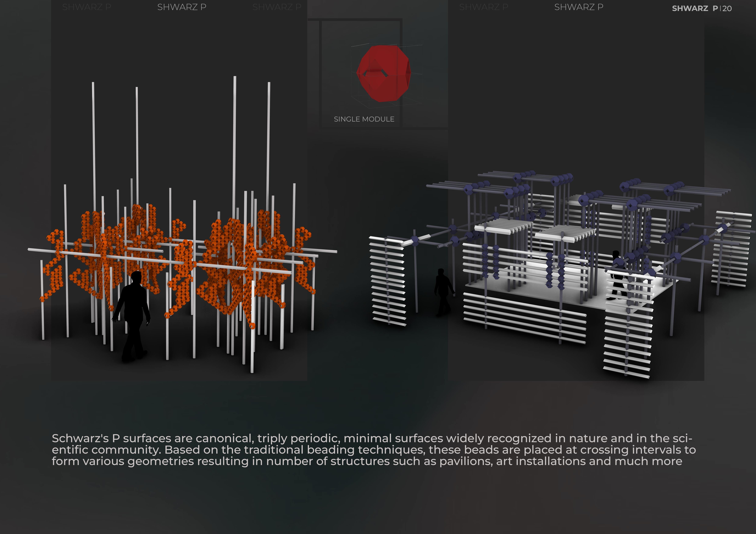Click the freestanding louver panel left of pavilion
756x534 pixels.
click(388, 281)
